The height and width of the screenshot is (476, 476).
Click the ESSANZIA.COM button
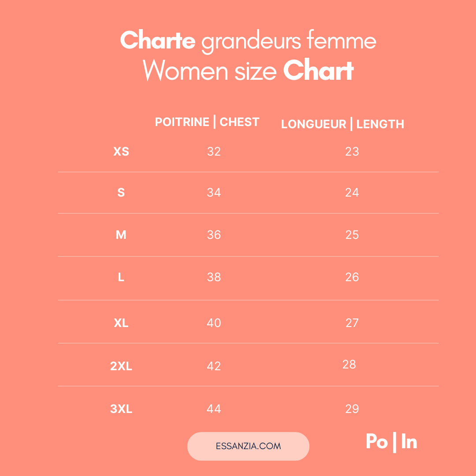248,446
